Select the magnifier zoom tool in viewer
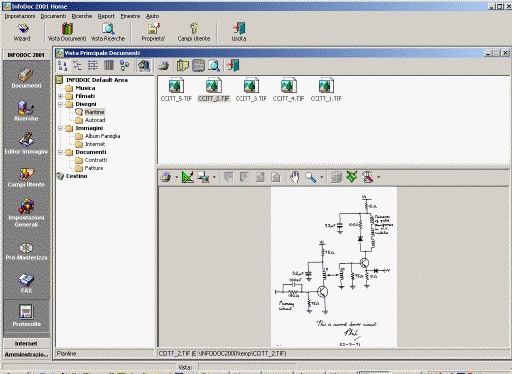This screenshot has width=512, height=374. (x=310, y=177)
